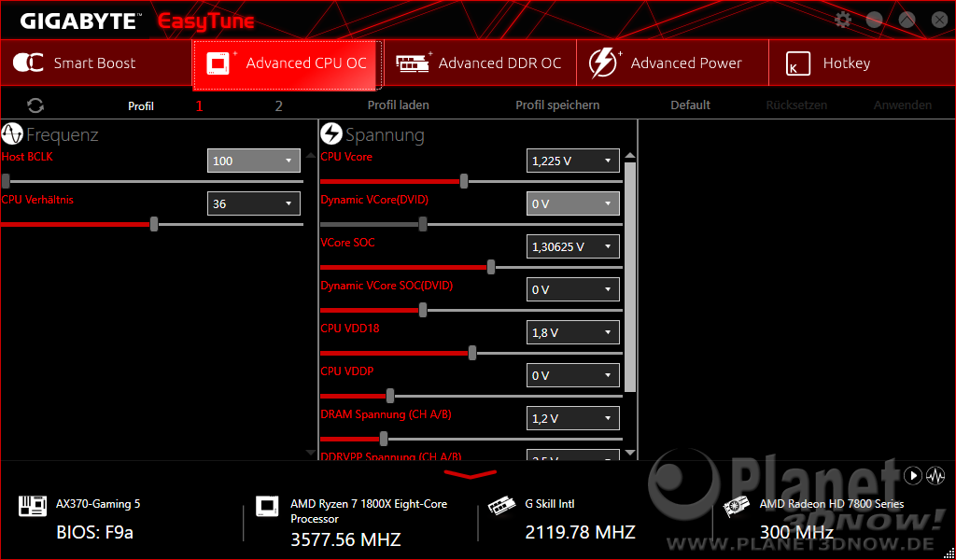
Task: Click the Host BCLK slider handle
Action: [x=6, y=181]
